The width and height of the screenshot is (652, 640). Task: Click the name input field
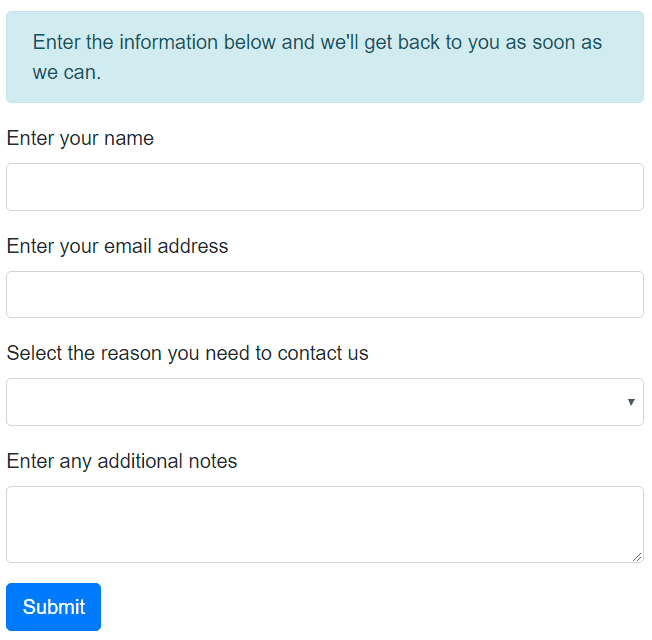(x=324, y=187)
